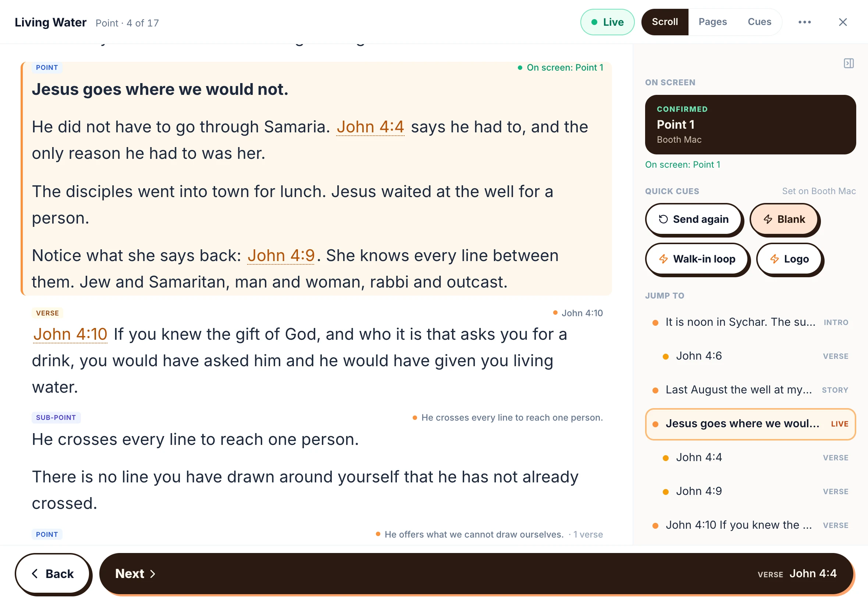Screen dimensions: 868x603
Task: Click heading 'Jesus goes where we would not.'
Action: pyautogui.click(x=160, y=90)
